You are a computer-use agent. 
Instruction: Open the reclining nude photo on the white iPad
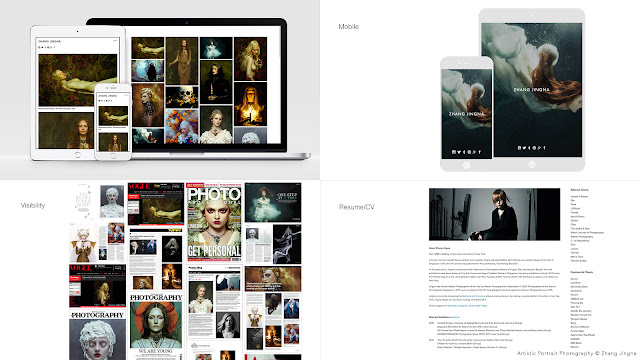point(78,80)
